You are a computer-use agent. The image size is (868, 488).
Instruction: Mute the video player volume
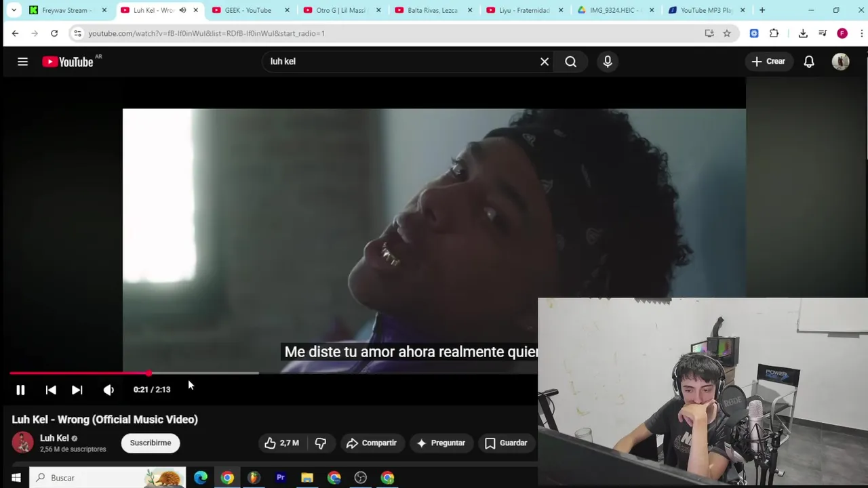click(x=108, y=390)
